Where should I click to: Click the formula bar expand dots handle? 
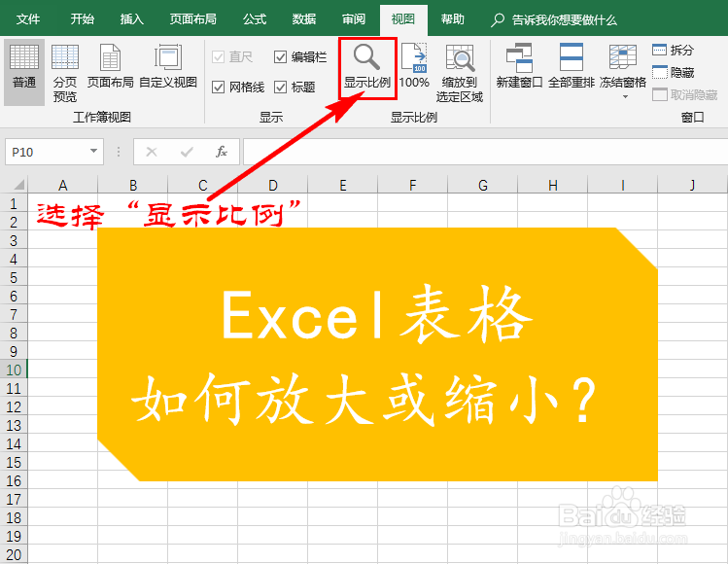click(119, 152)
